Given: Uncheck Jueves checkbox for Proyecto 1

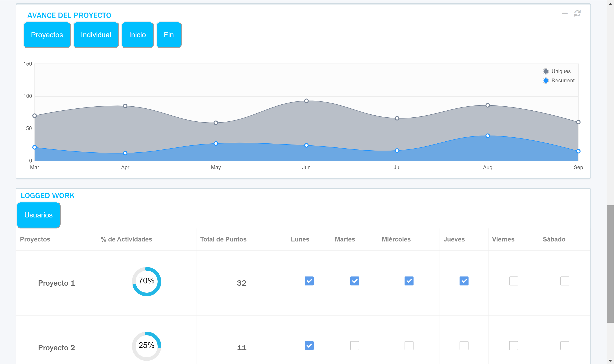Looking at the screenshot, I should click(x=464, y=281).
